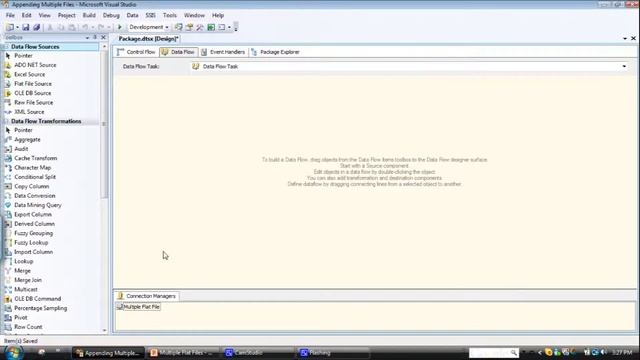The image size is (640, 360).
Task: Select OLE DB Source in the toolbox
Action: point(33,93)
